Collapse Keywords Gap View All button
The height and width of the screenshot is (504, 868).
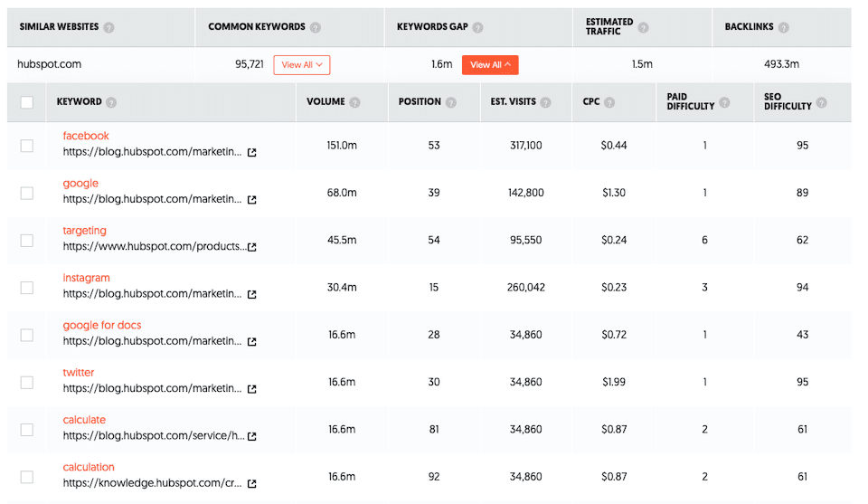click(490, 65)
